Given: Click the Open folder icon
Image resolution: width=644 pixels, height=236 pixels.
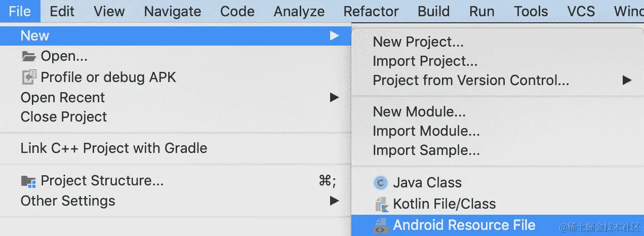Looking at the screenshot, I should pos(29,56).
